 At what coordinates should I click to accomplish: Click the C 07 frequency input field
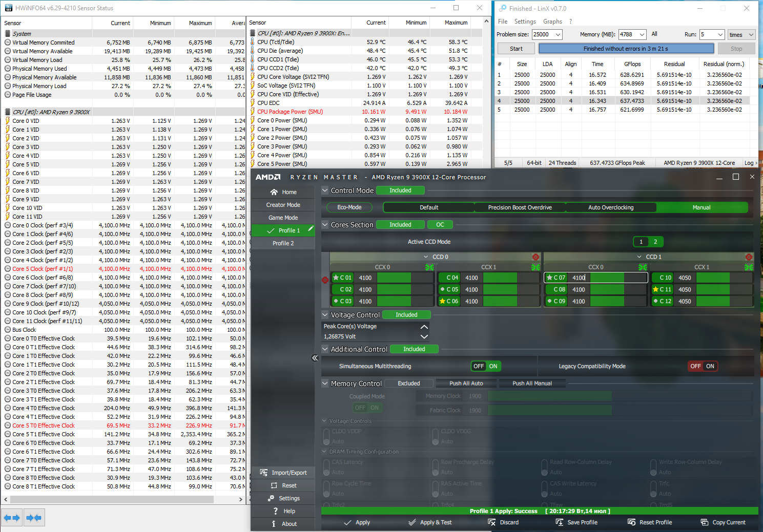580,278
